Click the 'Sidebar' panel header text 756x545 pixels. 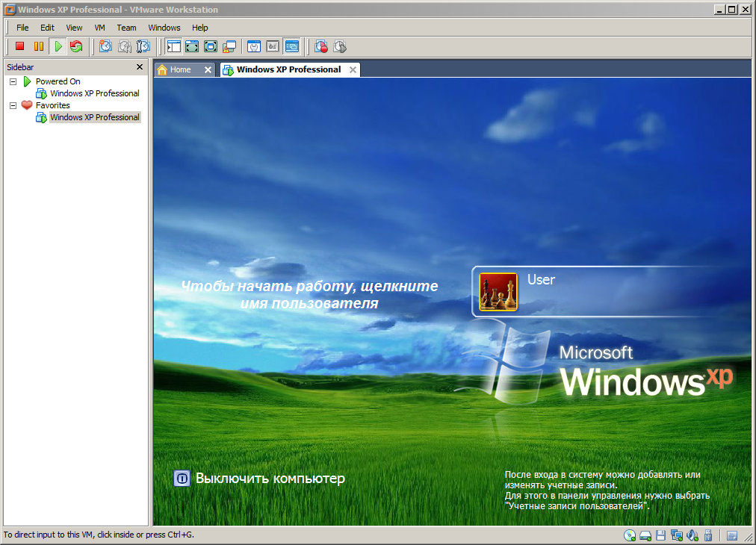click(x=20, y=67)
